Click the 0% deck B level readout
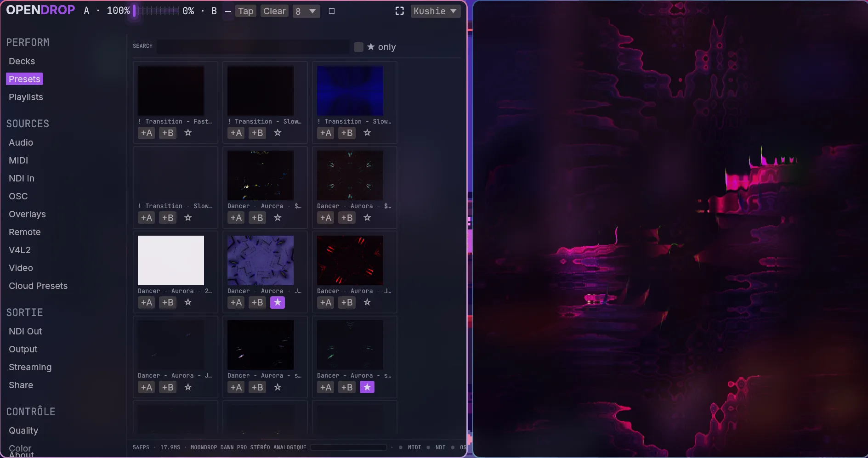 tap(188, 11)
